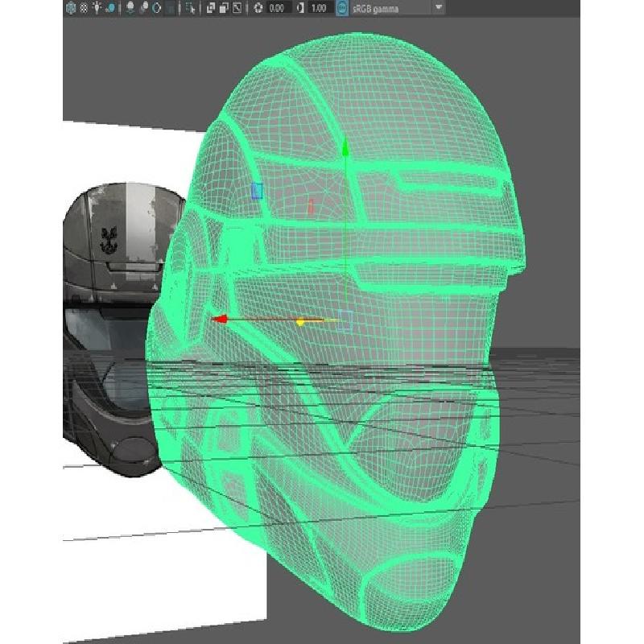Viewport: 644px width, 644px height.
Task: Toggle X-ray joints display
Action: point(237,8)
